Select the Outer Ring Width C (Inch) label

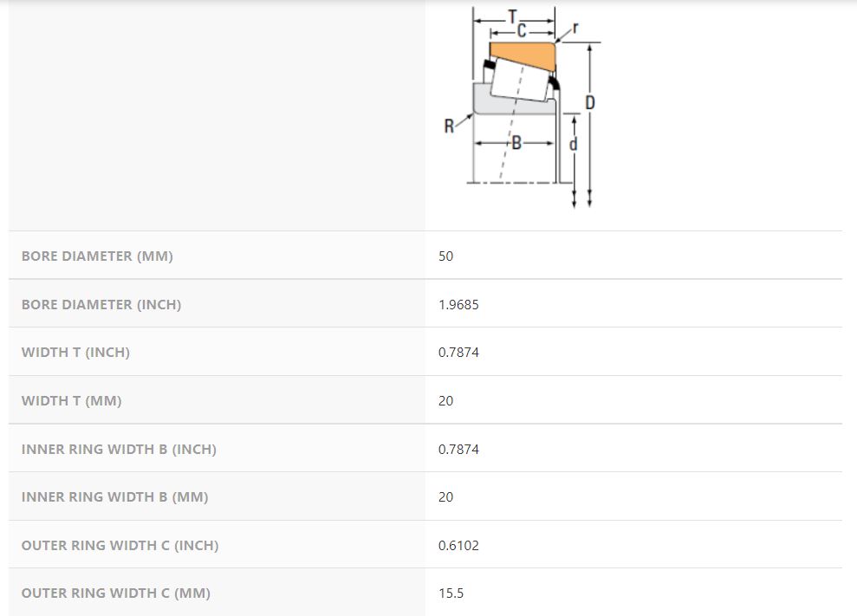coord(120,546)
